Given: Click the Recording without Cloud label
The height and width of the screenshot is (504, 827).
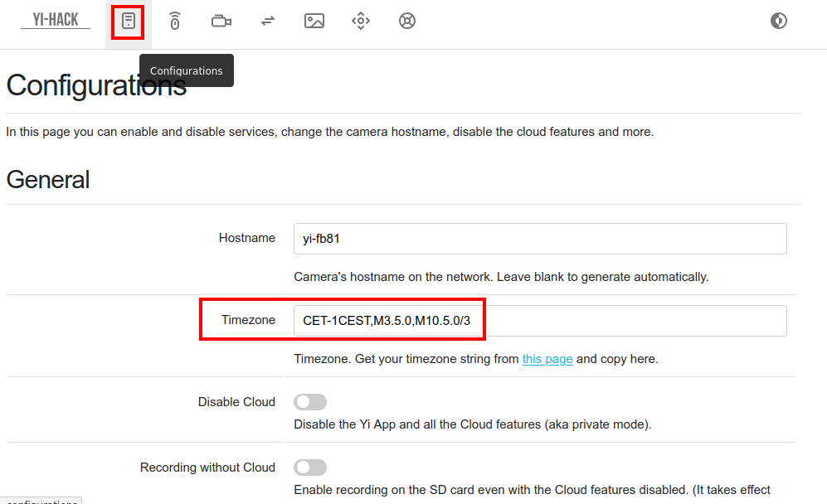Looking at the screenshot, I should pyautogui.click(x=207, y=468).
